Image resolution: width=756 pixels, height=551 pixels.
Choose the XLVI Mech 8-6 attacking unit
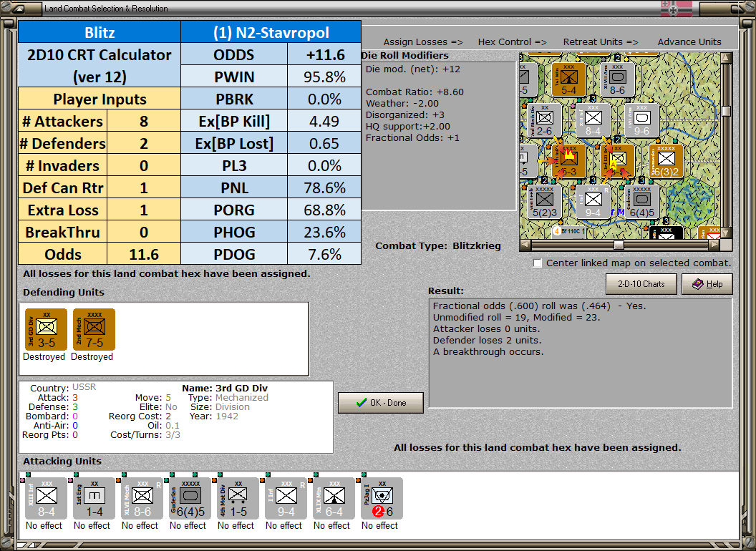142,499
